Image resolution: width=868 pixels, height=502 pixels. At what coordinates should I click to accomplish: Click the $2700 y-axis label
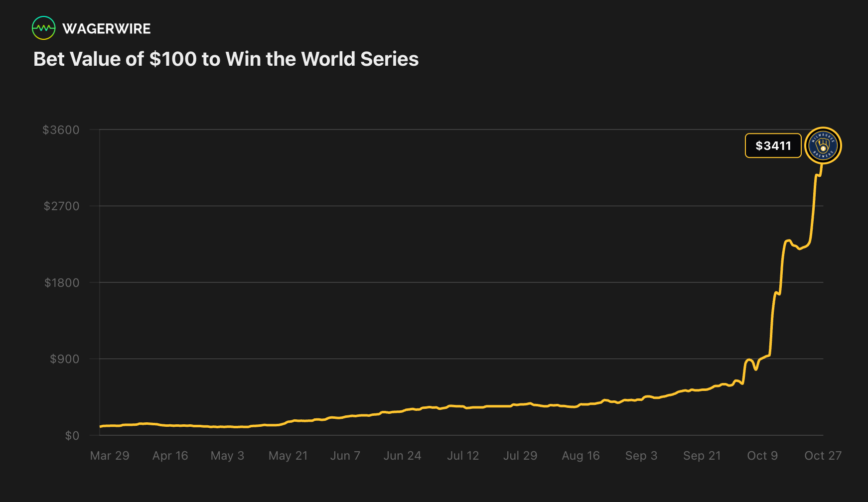(x=61, y=206)
